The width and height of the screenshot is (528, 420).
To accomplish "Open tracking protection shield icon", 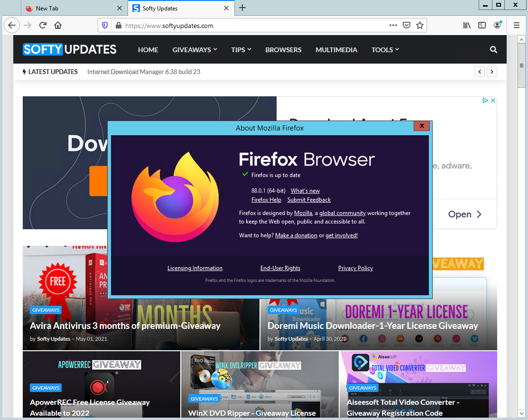I will 105,26.
